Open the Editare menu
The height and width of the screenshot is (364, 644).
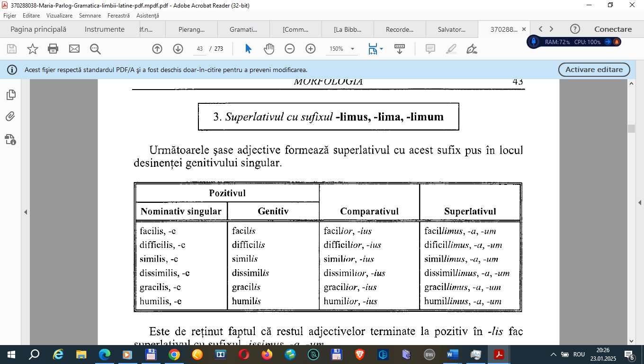click(31, 16)
